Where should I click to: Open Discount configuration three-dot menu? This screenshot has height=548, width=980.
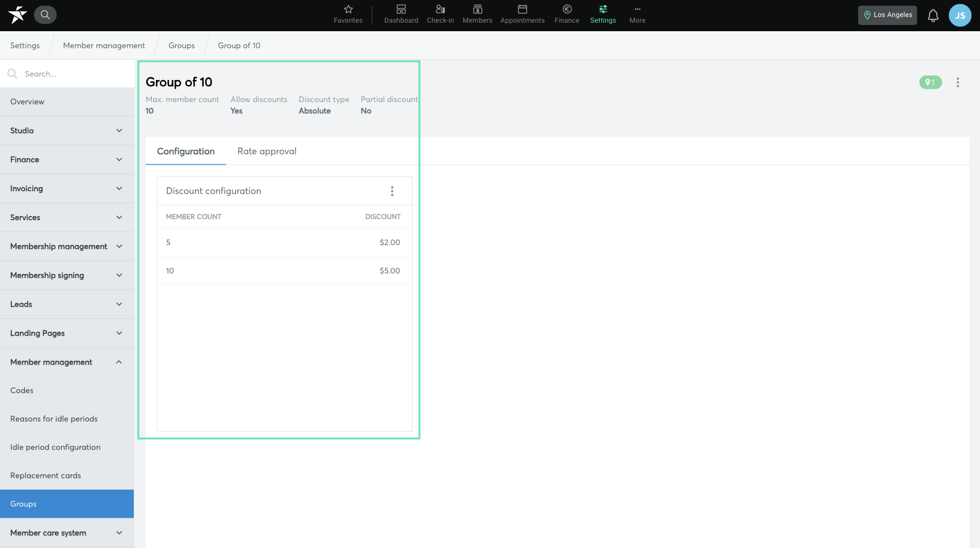(392, 191)
